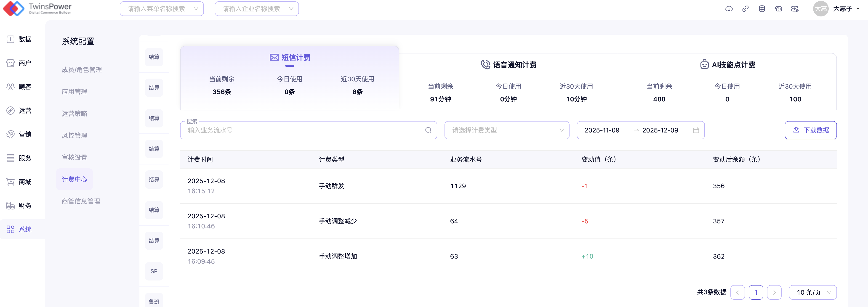Click the ticket coupon icon in header
The image size is (868, 307).
[x=778, y=9]
